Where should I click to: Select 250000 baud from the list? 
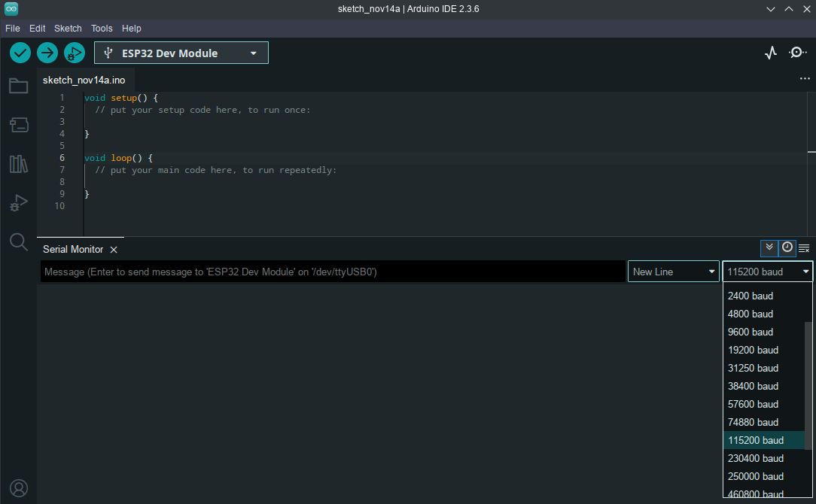(x=763, y=476)
